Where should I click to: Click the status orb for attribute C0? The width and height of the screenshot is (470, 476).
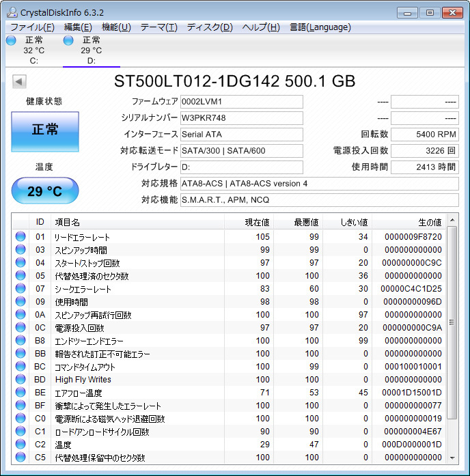pos(20,419)
